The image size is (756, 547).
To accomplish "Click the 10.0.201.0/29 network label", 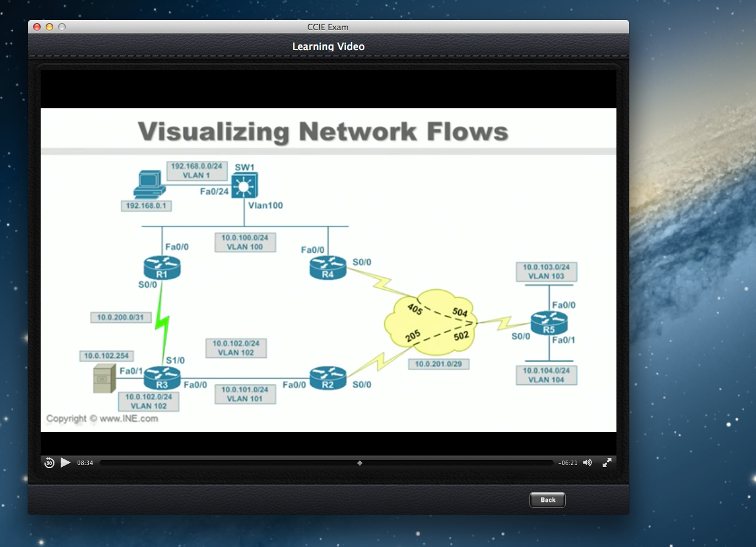I will pyautogui.click(x=438, y=364).
